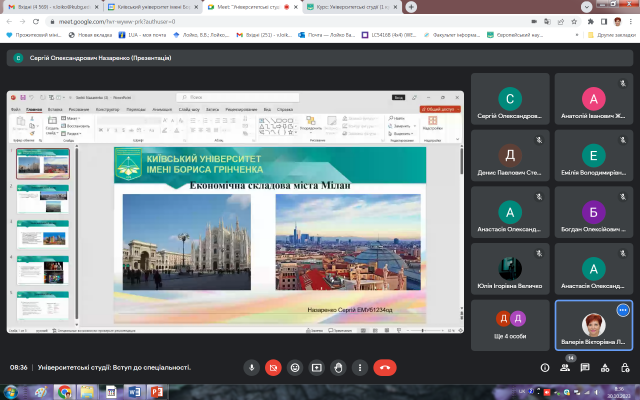Image resolution: width=640 pixels, height=400 pixels.
Task: Open more options three-dot menu
Action: [x=361, y=367]
